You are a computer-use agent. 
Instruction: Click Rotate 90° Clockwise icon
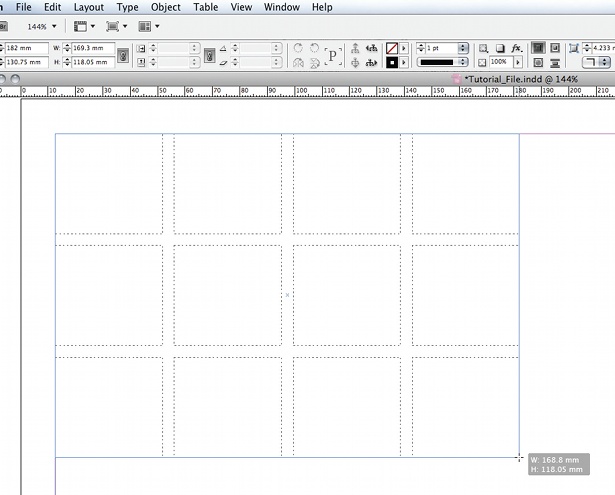pyautogui.click(x=298, y=48)
